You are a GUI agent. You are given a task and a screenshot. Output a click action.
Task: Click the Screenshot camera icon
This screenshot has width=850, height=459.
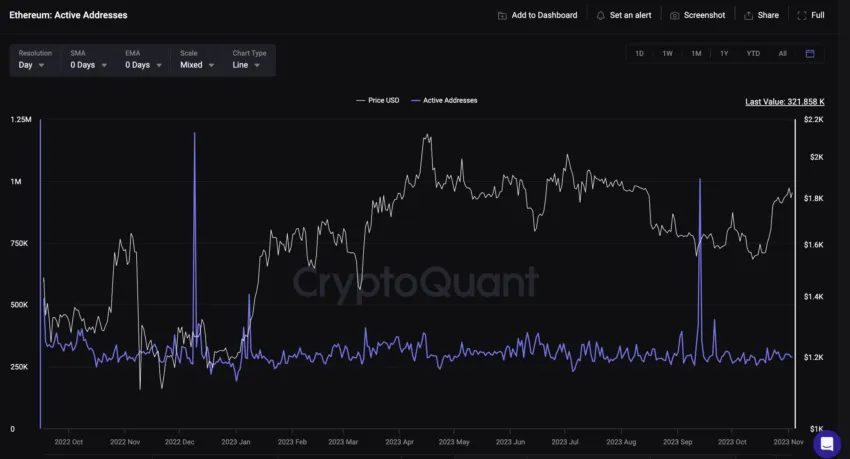tap(674, 16)
